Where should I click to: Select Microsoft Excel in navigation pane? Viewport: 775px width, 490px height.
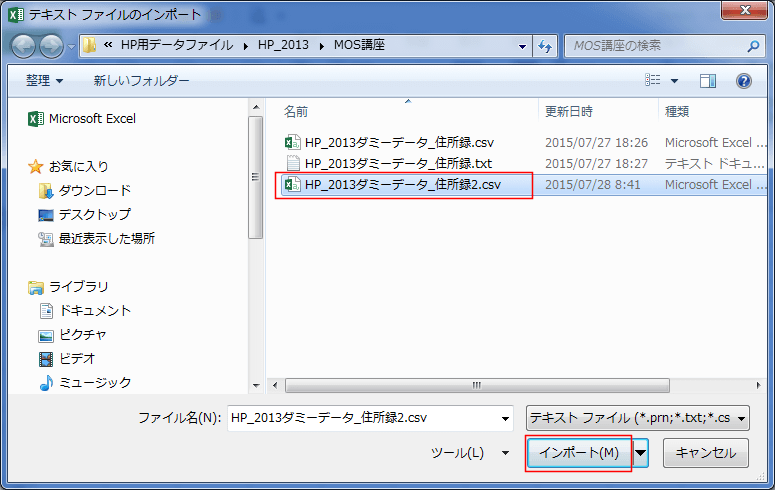[x=92, y=119]
